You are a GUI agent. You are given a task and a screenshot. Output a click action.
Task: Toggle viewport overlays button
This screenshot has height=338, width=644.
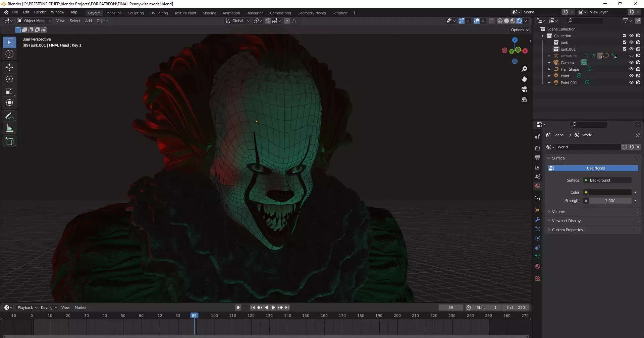[x=477, y=21]
